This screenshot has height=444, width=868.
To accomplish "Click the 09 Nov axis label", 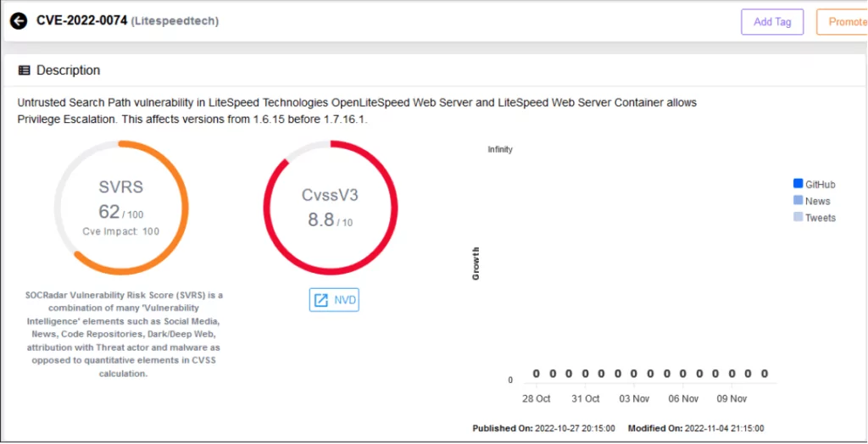I will point(732,399).
